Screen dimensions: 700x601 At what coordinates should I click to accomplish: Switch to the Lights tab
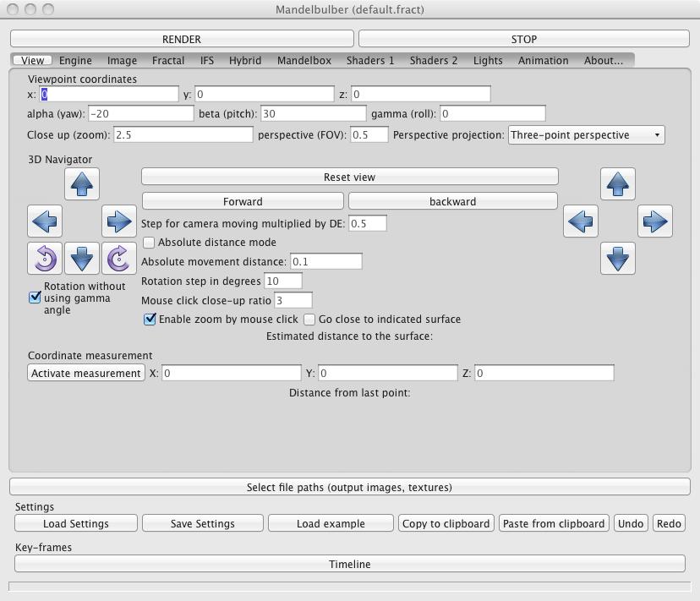click(488, 61)
